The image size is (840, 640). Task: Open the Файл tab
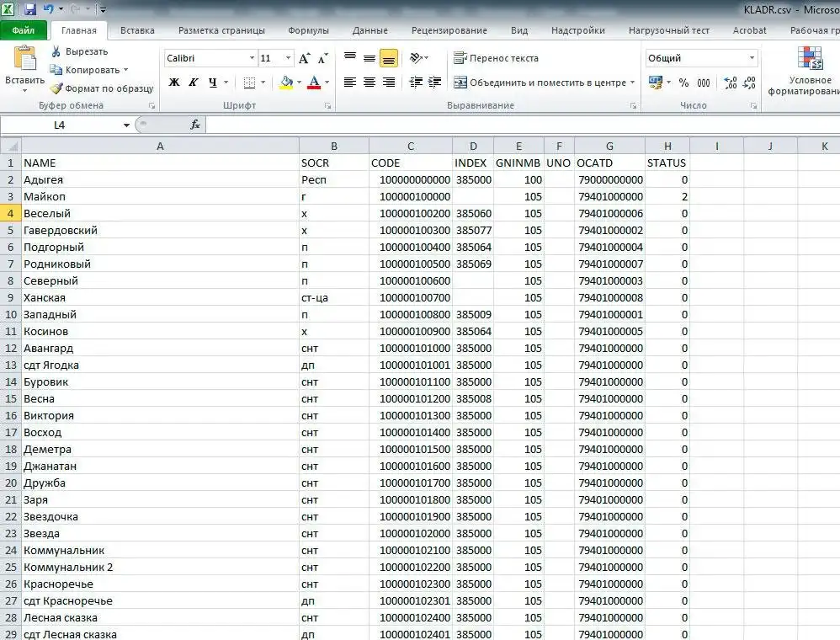point(24,30)
